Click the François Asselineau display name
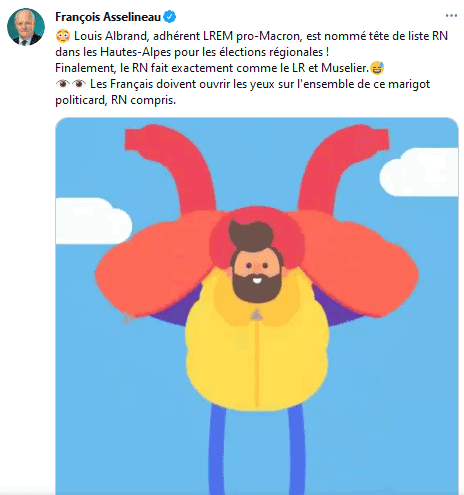The image size is (464, 495). 108,17
